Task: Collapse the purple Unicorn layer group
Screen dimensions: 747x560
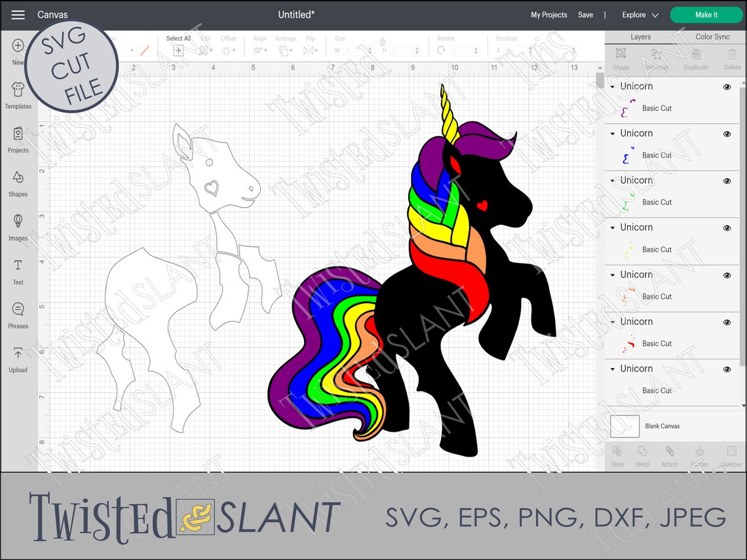Action: (613, 86)
